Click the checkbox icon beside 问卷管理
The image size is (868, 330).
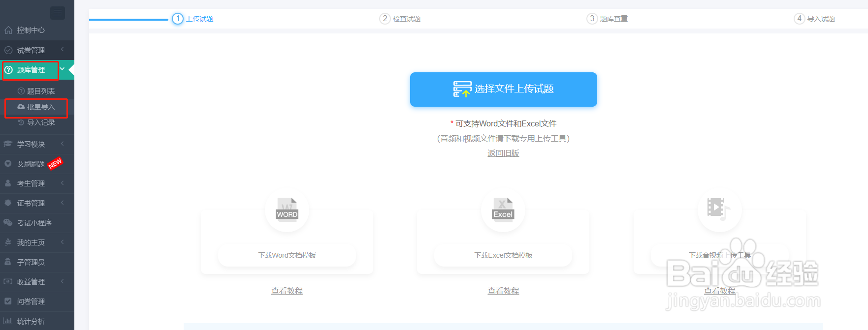click(x=8, y=301)
